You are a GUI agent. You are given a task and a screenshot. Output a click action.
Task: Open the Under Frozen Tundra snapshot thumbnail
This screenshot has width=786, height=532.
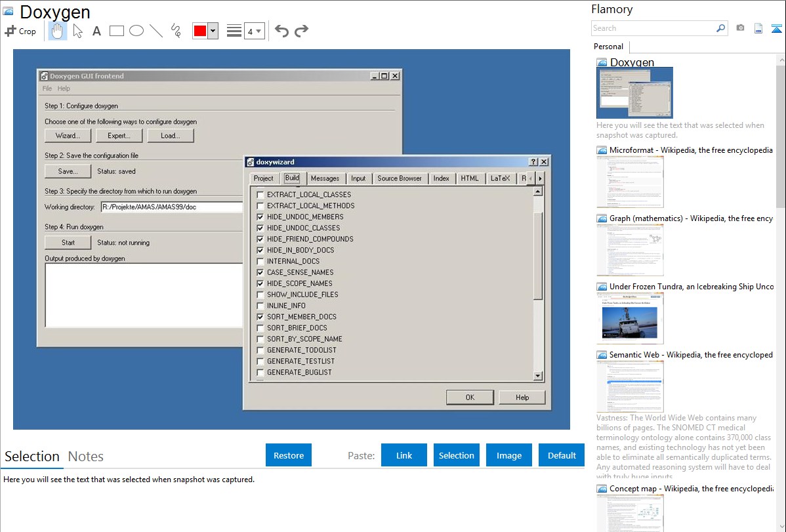[x=630, y=318]
